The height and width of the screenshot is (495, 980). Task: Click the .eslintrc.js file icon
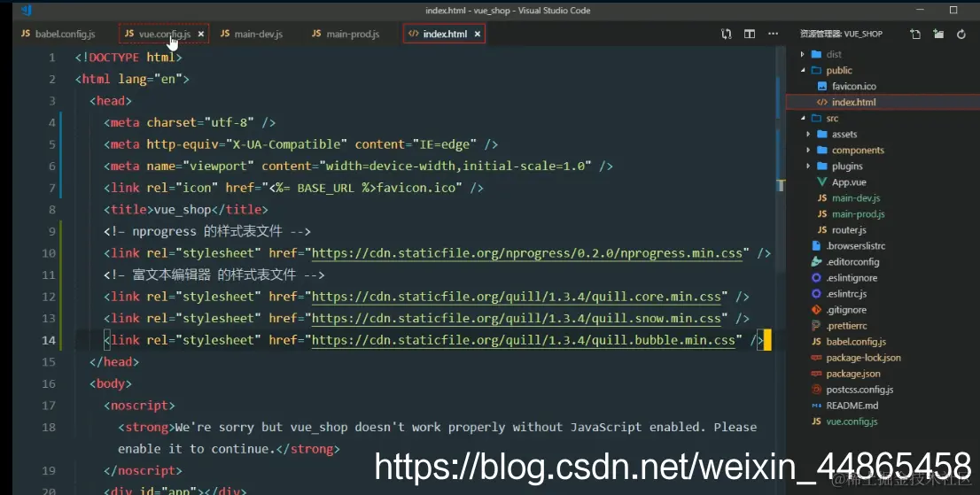pos(816,293)
